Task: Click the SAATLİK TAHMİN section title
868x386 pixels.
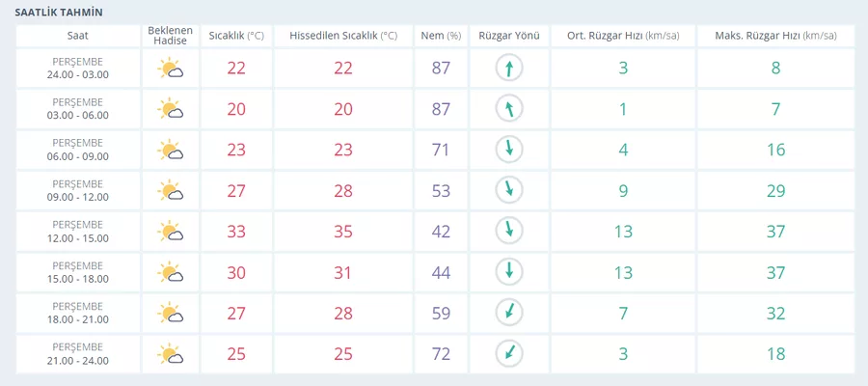Action: pos(59,13)
